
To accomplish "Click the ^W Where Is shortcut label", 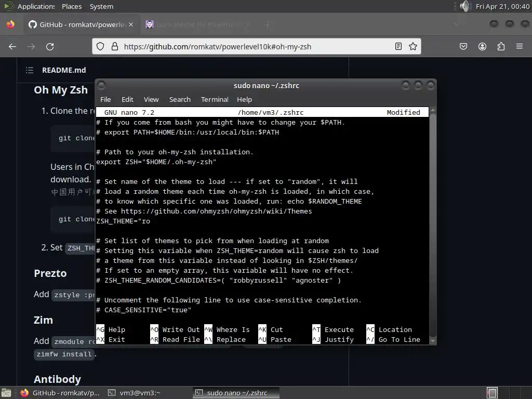I will coord(227,330).
